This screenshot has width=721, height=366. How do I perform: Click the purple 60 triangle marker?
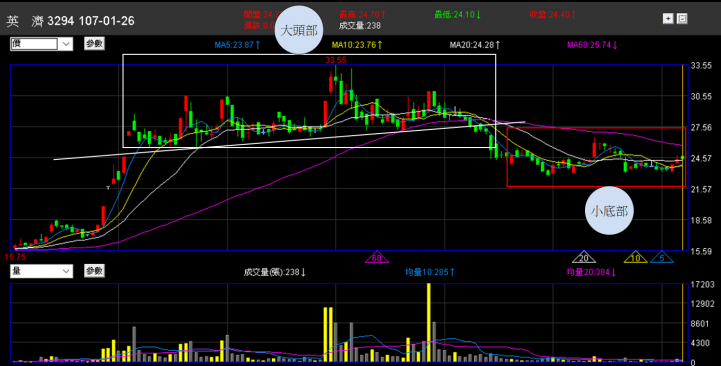coord(377,257)
